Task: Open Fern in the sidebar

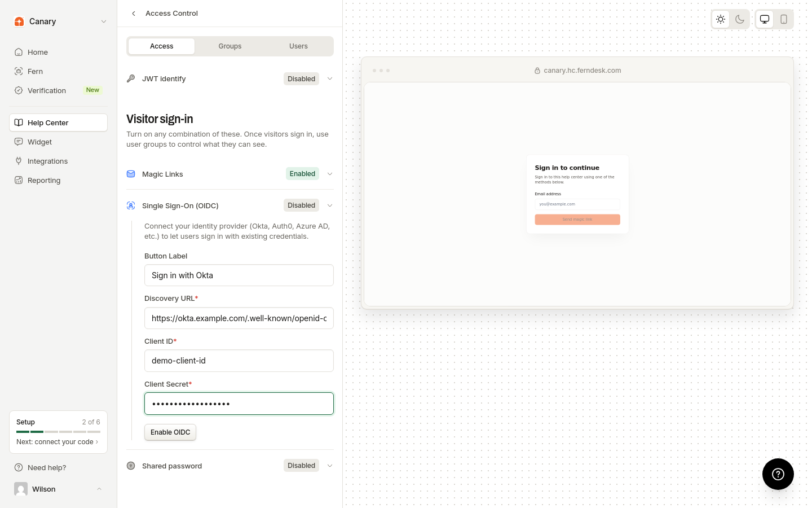Action: pos(58,71)
